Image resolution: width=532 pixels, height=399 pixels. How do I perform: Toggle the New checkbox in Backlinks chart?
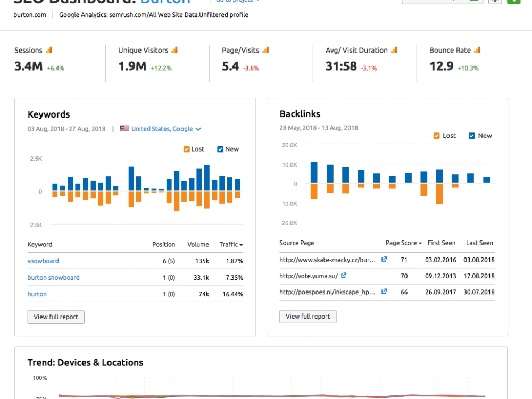click(x=472, y=136)
